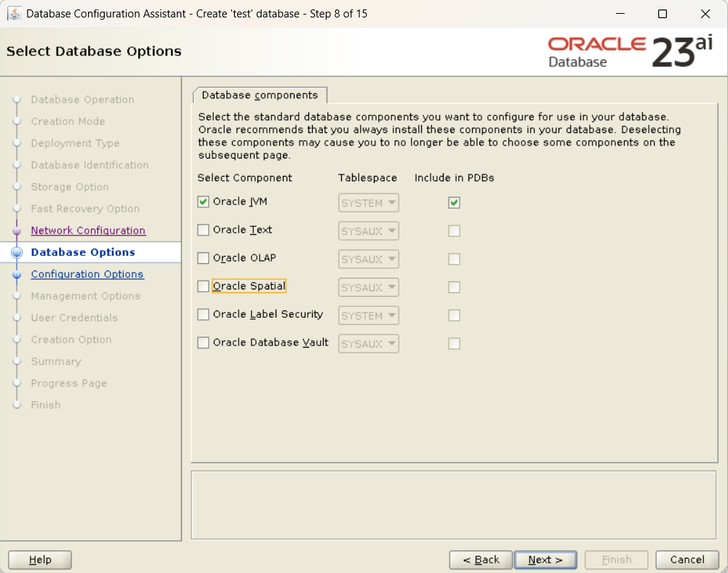The height and width of the screenshot is (573, 728).
Task: Click the Progress Page step
Action: (x=68, y=383)
